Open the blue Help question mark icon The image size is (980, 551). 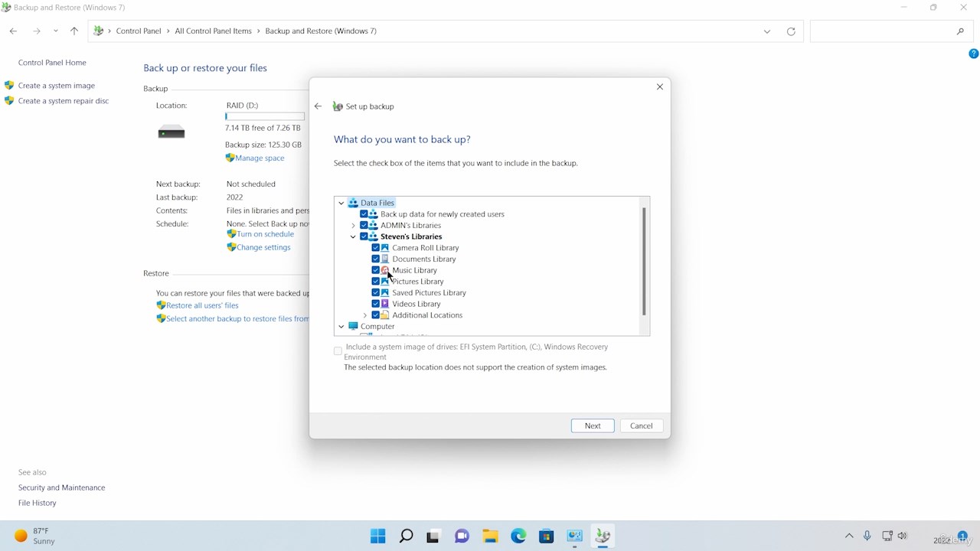click(x=974, y=54)
